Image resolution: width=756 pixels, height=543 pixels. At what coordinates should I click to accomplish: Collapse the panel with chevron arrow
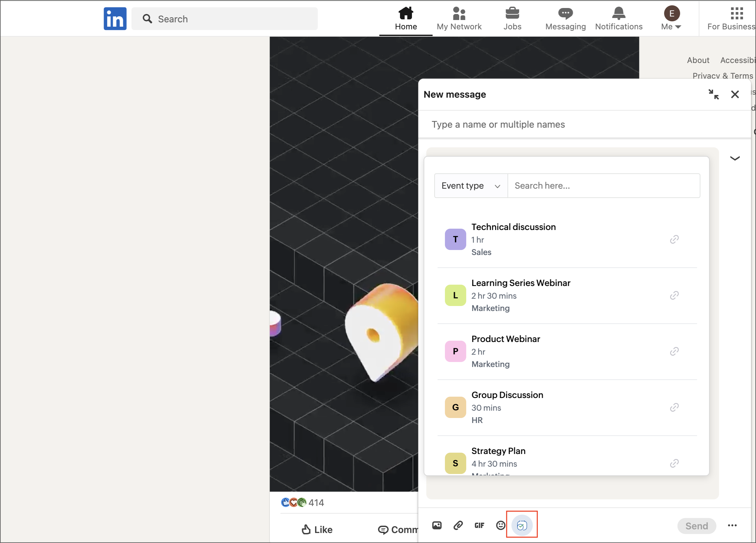pos(735,158)
